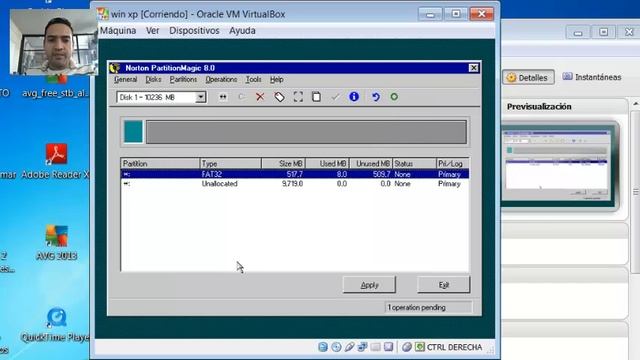
Task: Open the General menu in PartitionMagic
Action: click(x=125, y=79)
